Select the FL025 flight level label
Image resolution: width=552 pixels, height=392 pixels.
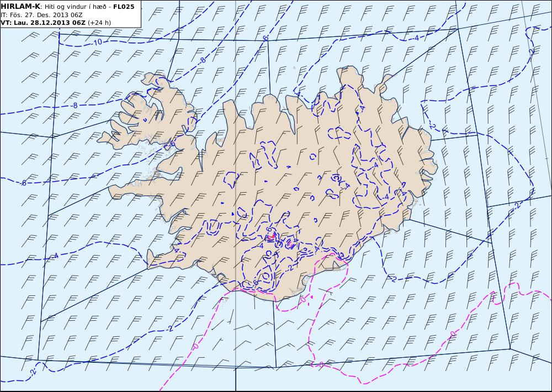pos(124,7)
